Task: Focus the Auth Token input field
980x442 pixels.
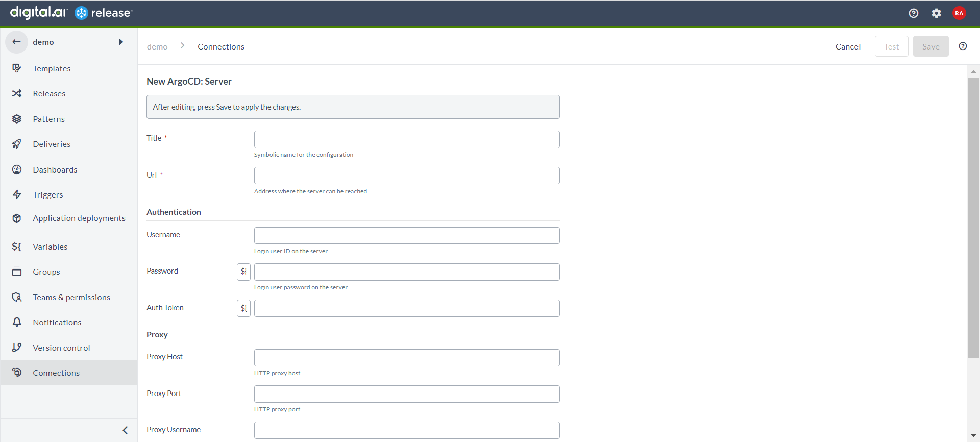Action: [x=407, y=308]
